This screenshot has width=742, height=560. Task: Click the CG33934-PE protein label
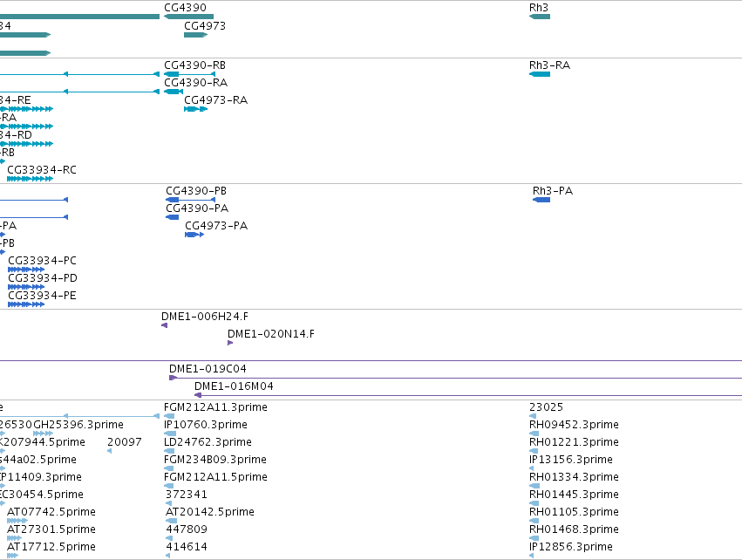42,296
